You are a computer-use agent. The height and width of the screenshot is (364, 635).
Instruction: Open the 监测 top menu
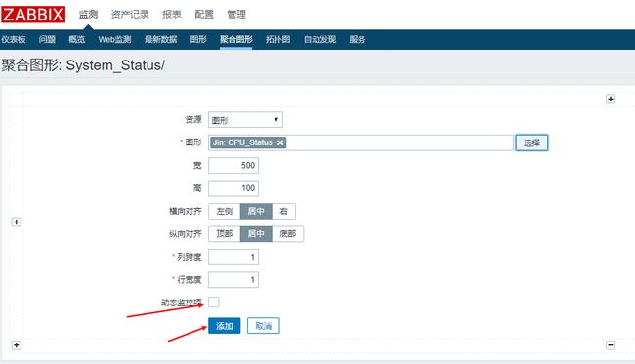(88, 15)
